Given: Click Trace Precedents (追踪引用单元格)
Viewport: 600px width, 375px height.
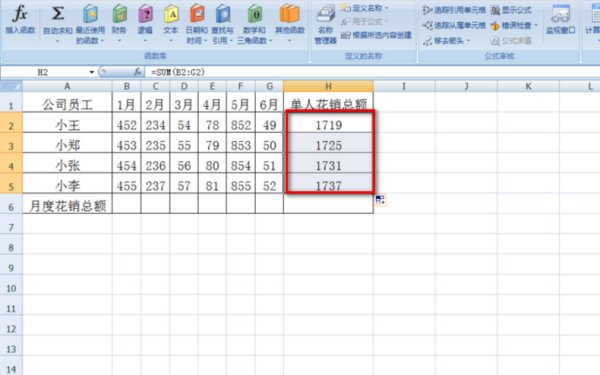Looking at the screenshot, I should click(454, 10).
